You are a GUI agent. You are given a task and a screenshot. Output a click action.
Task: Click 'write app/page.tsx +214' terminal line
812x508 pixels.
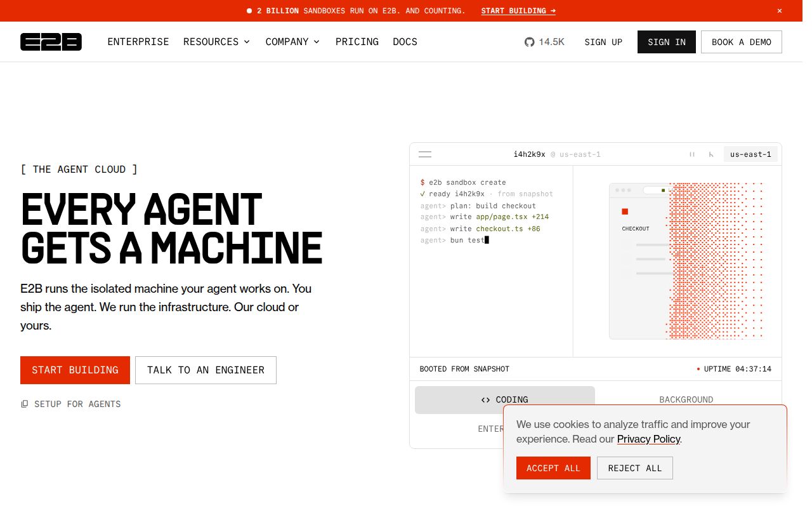485,217
